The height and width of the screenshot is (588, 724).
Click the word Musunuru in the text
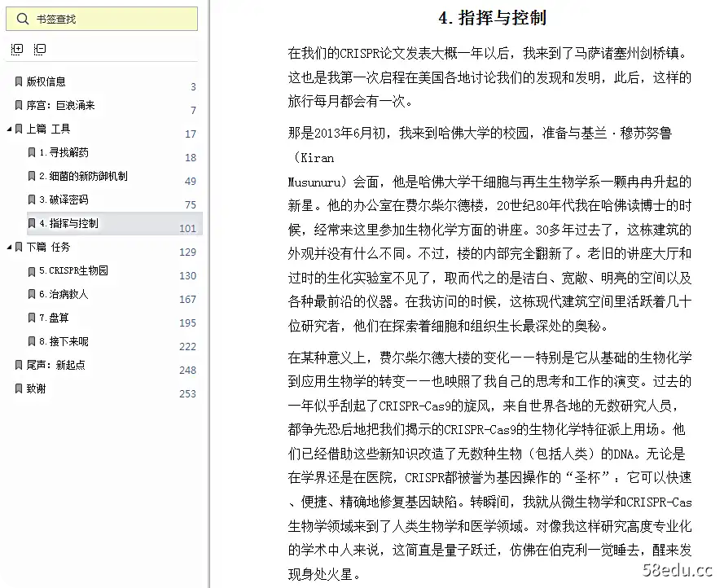pos(314,182)
